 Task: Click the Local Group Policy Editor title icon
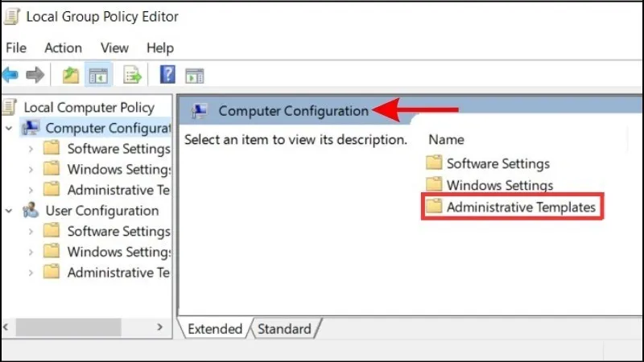12,17
